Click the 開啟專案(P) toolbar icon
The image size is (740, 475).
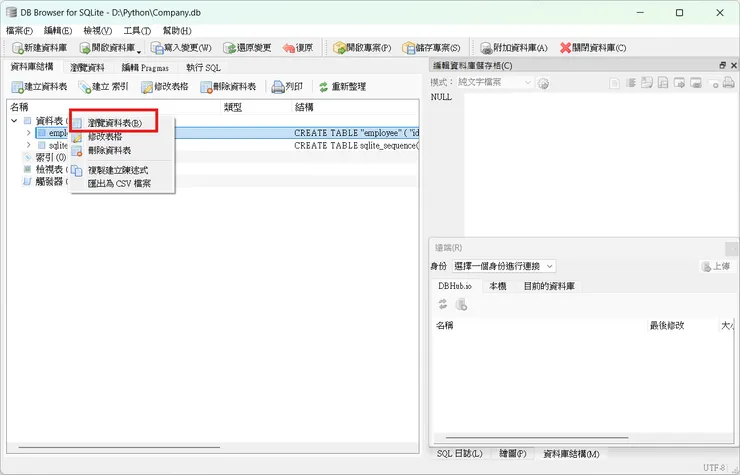(339, 48)
